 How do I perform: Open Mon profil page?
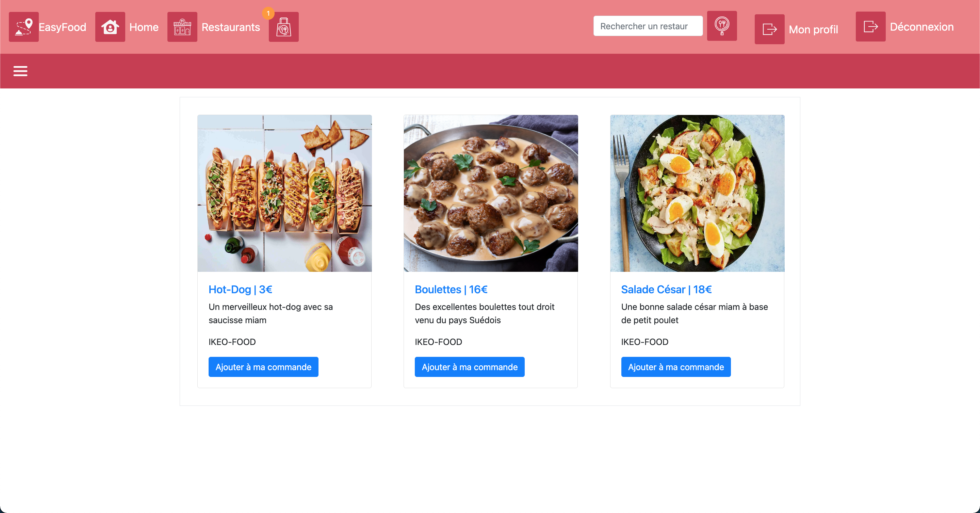tap(813, 29)
